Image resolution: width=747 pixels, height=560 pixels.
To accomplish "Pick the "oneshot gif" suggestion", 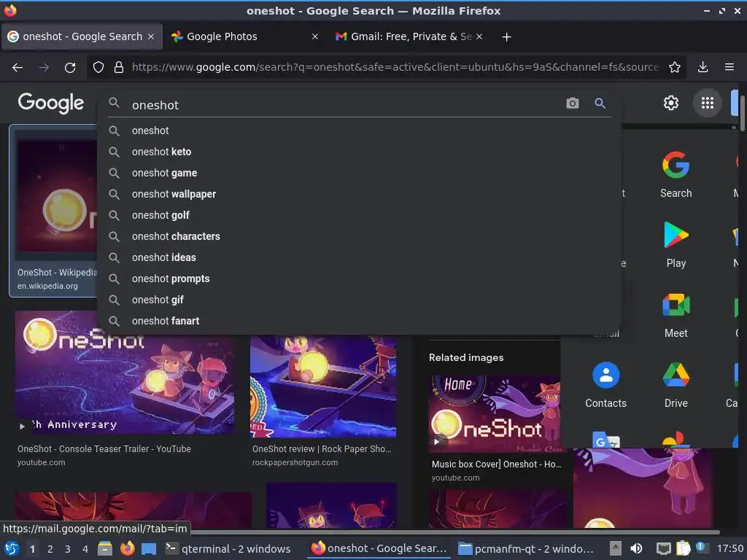I will coord(359,300).
